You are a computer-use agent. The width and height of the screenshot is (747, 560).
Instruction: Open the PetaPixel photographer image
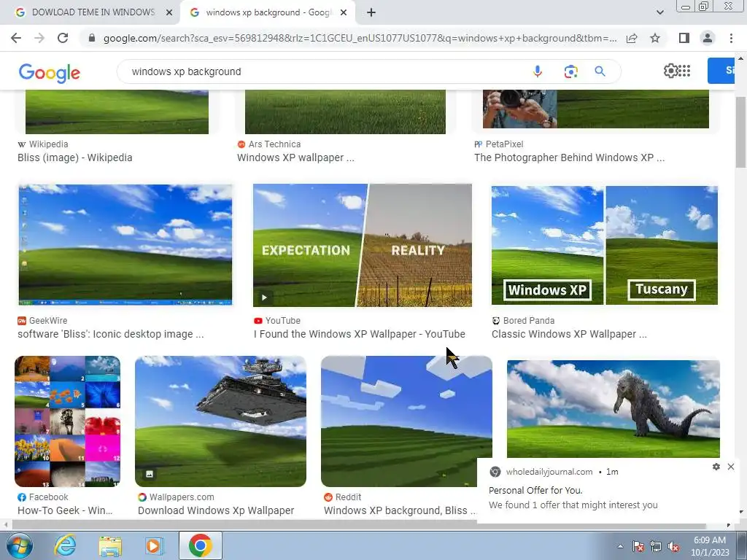[595, 109]
